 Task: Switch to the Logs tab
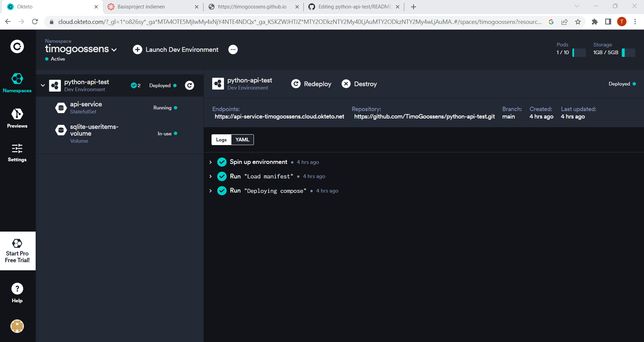tap(221, 140)
